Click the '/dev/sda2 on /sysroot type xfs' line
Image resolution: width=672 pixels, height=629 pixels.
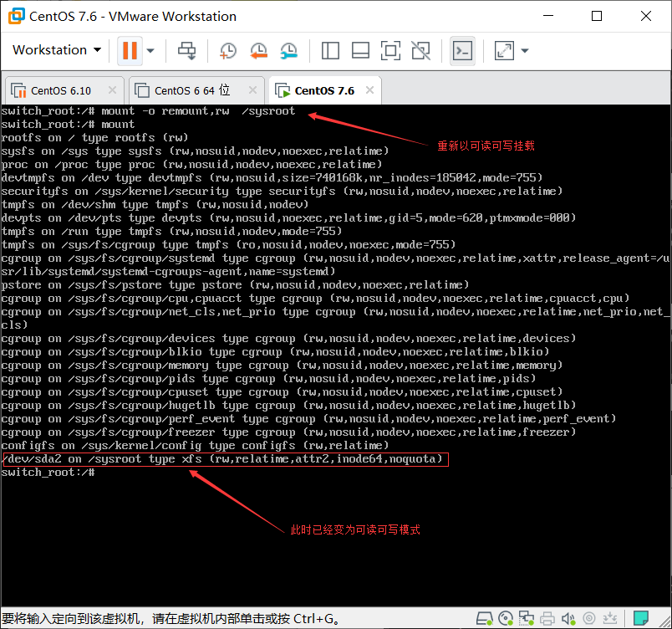point(222,459)
